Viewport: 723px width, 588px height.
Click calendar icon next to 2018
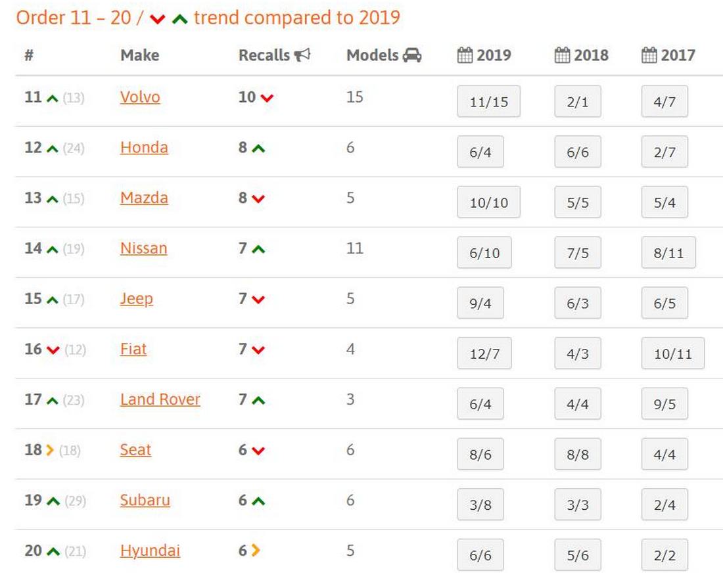(x=562, y=55)
